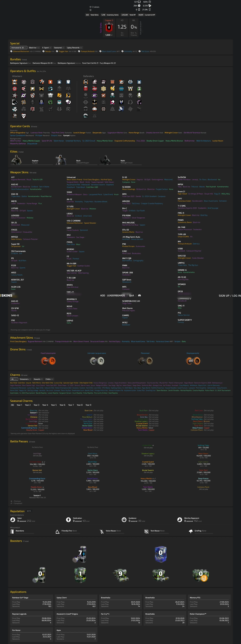241x644 pixels.
Task: Click the 7-Day booster pack showing 9
Action: (x=120, y=575)
